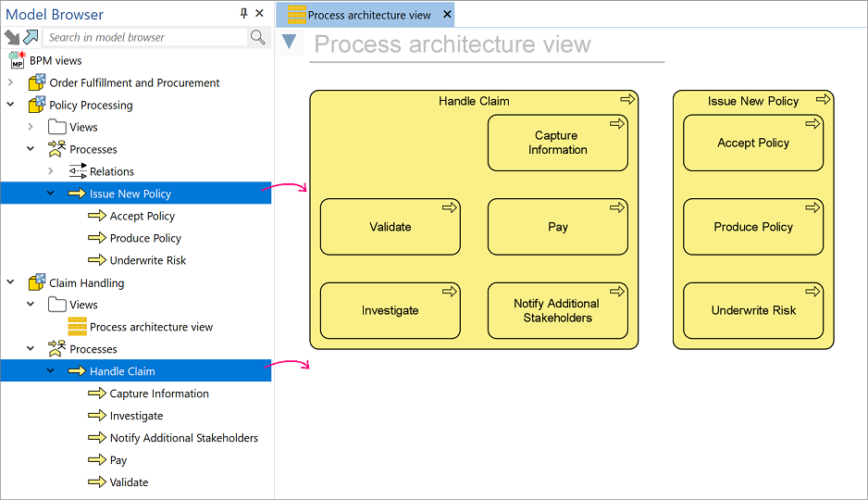Screen dimensions: 868x500
Task: Close the Process architecture view tab
Action: (448, 15)
